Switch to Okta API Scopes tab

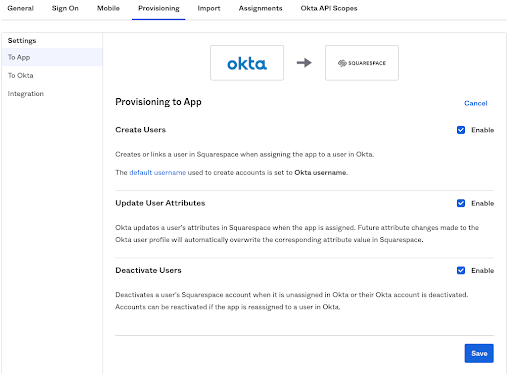pos(329,8)
